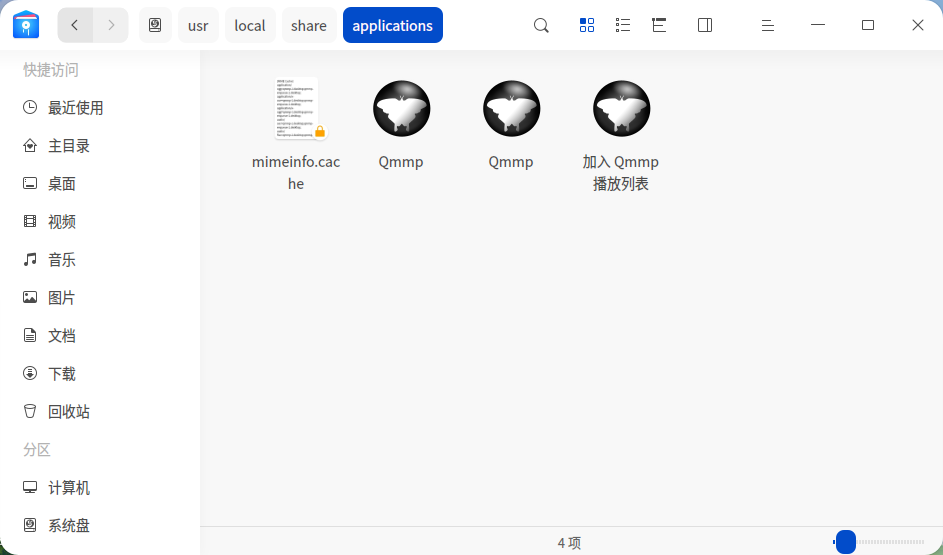Screen dimensions: 943x555
Task: Click the system disk root breadcrumb icon
Action: point(155,25)
